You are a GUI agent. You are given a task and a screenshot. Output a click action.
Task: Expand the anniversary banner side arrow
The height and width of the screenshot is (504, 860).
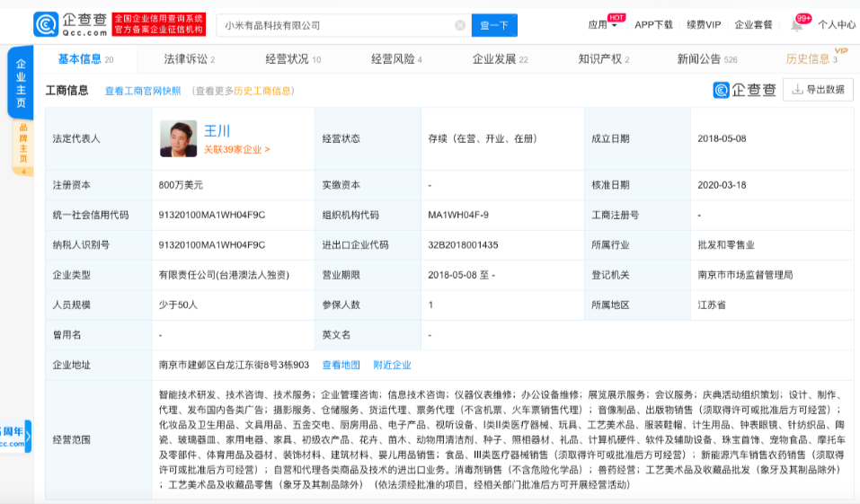click(x=28, y=437)
